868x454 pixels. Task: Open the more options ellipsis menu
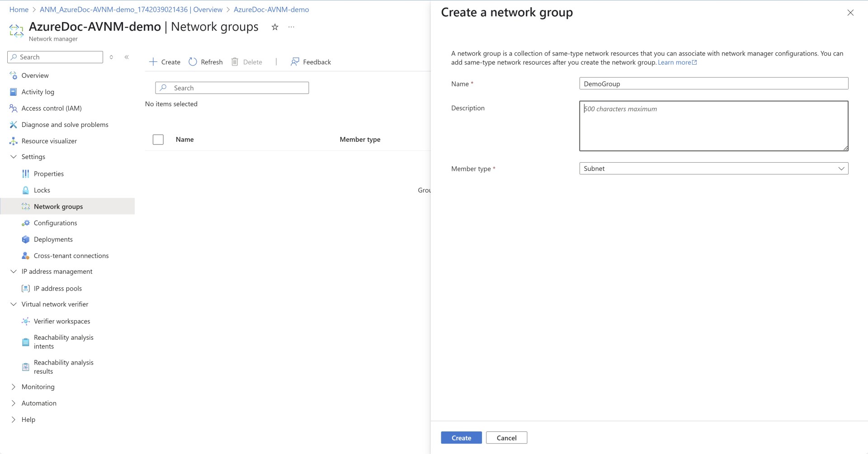click(x=292, y=27)
